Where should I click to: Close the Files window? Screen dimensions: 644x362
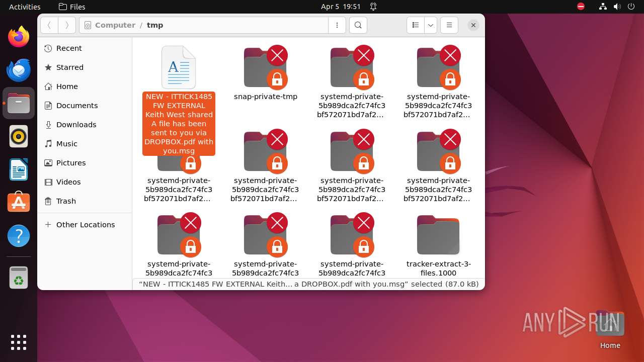tap(473, 25)
